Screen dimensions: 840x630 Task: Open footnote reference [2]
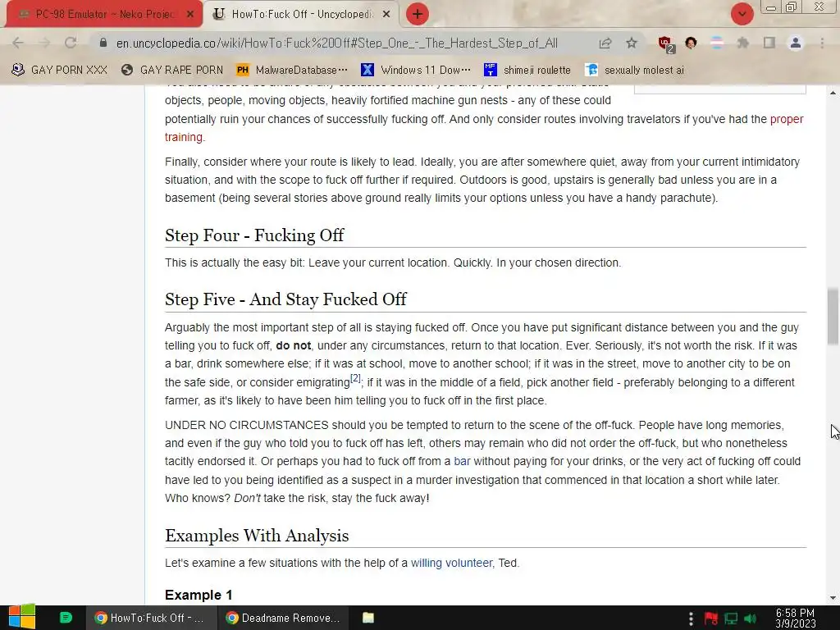click(356, 378)
